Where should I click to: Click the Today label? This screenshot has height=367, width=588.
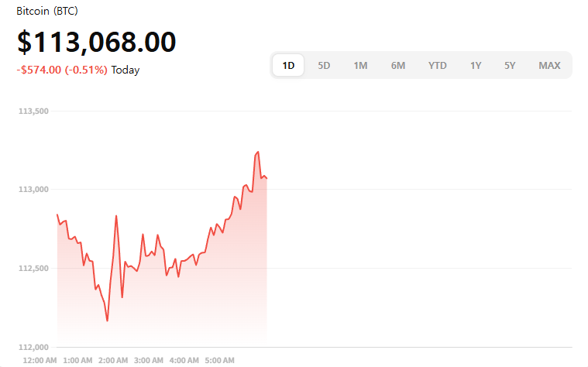coord(126,70)
